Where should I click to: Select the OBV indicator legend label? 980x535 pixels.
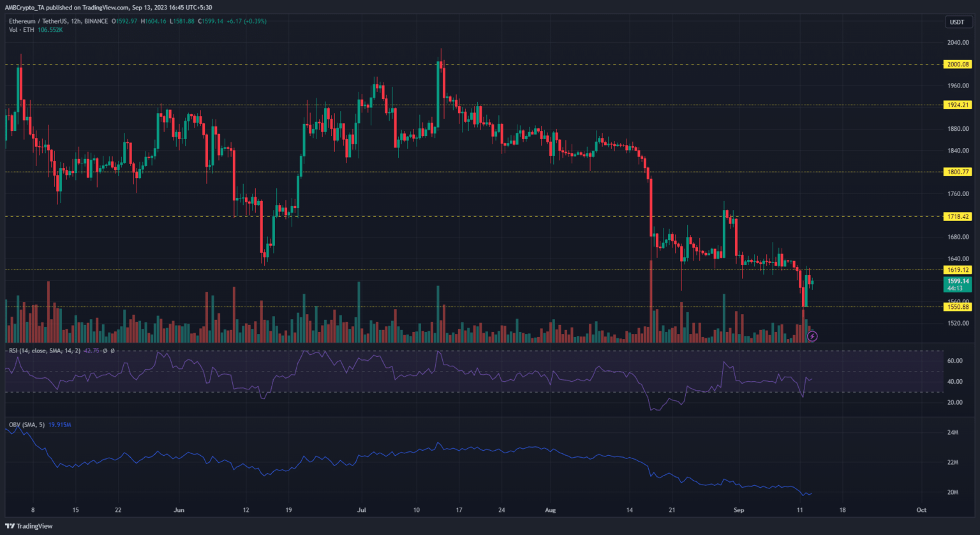[26, 425]
